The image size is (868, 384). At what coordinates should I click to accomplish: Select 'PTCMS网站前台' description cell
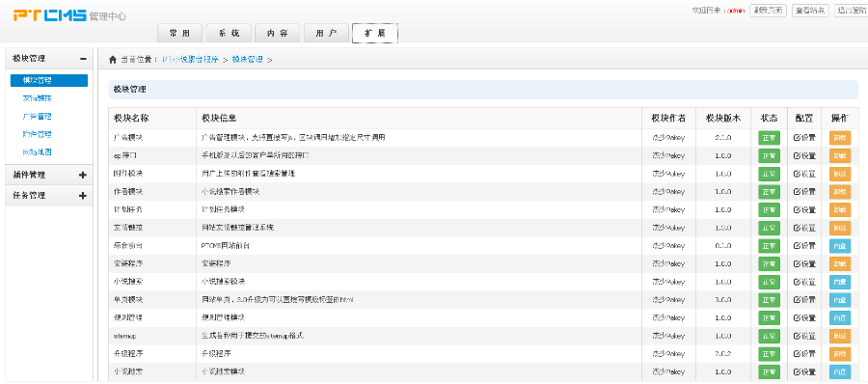(x=420, y=246)
